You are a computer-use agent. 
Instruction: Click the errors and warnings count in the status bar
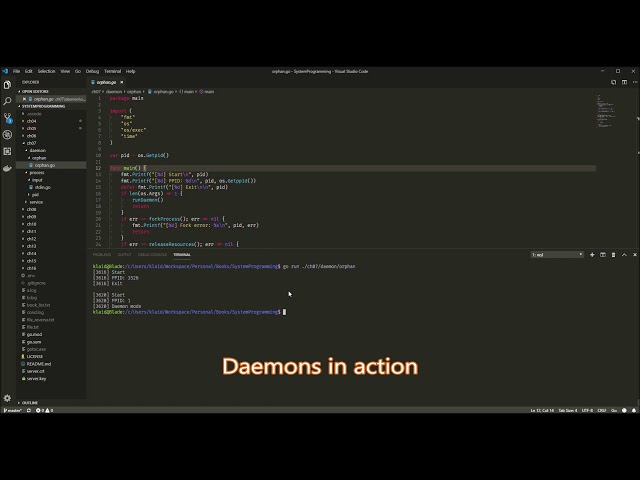tap(44, 410)
